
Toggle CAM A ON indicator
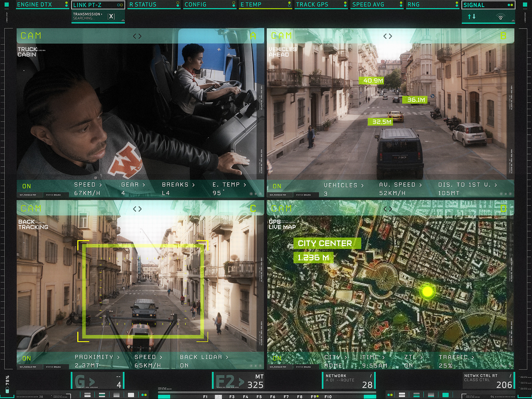click(x=27, y=186)
